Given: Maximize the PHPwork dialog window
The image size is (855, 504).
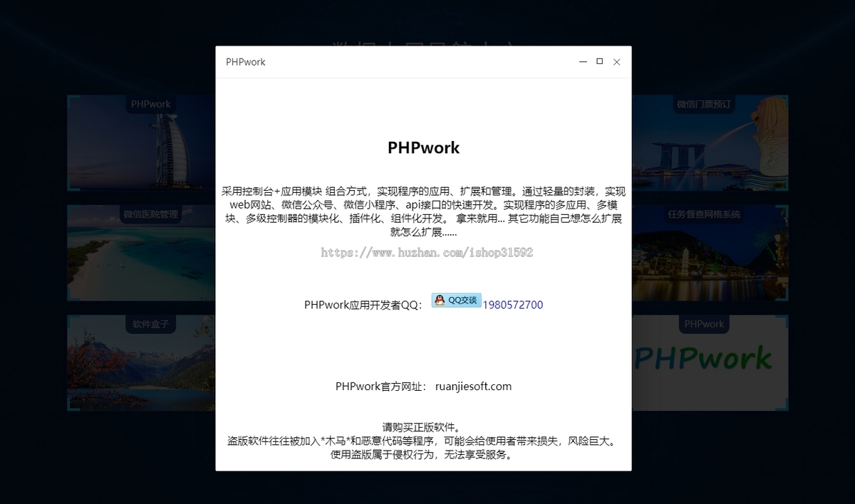Looking at the screenshot, I should (600, 62).
